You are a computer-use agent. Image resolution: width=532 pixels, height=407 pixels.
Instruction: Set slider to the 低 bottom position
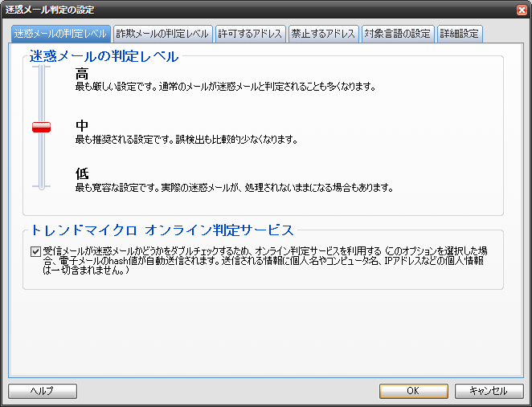click(42, 186)
